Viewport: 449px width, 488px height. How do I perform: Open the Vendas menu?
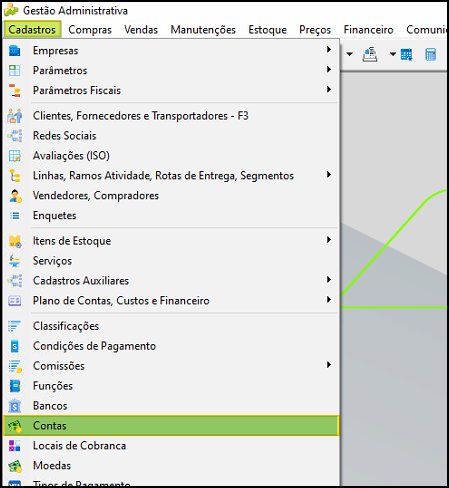pyautogui.click(x=141, y=30)
